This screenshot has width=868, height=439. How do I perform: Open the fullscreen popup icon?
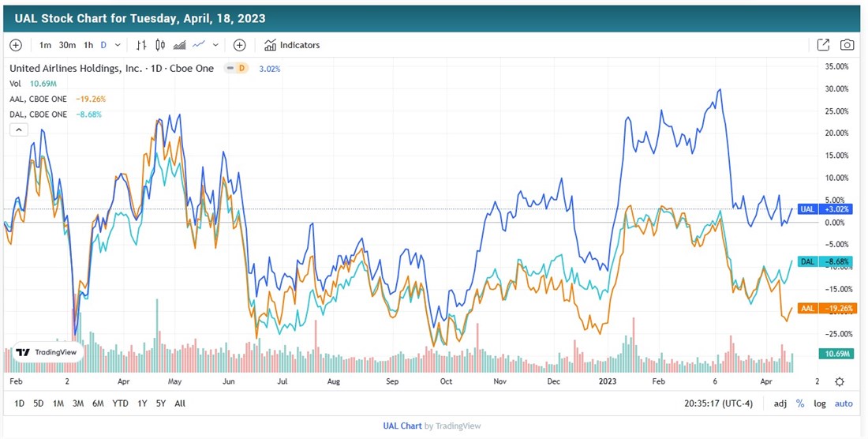click(x=823, y=45)
